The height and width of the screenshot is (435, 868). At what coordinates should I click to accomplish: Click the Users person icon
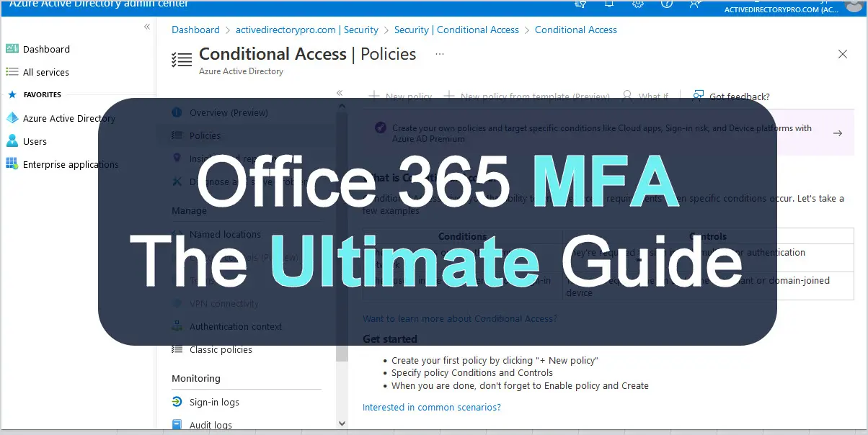[x=12, y=141]
